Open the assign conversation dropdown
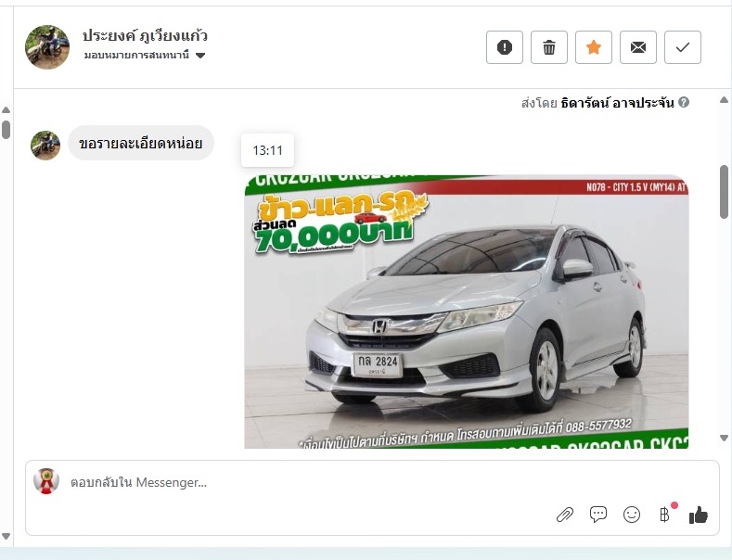The width and height of the screenshot is (732, 560). (x=145, y=55)
